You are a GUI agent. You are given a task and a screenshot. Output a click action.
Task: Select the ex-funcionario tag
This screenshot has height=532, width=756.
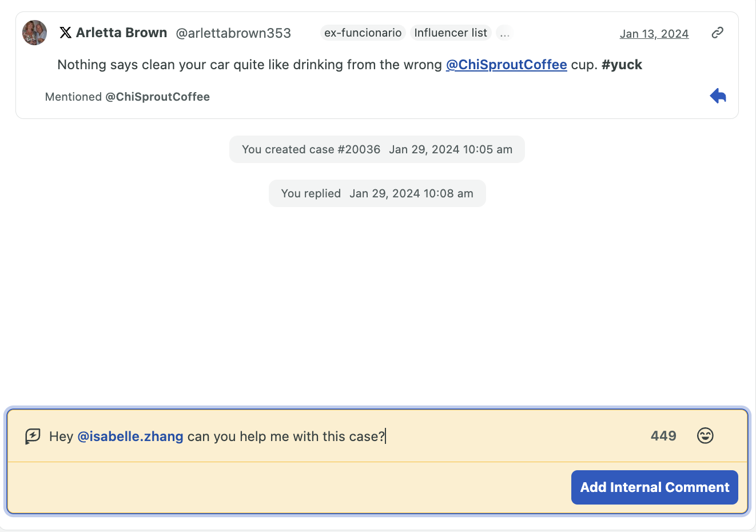click(363, 33)
